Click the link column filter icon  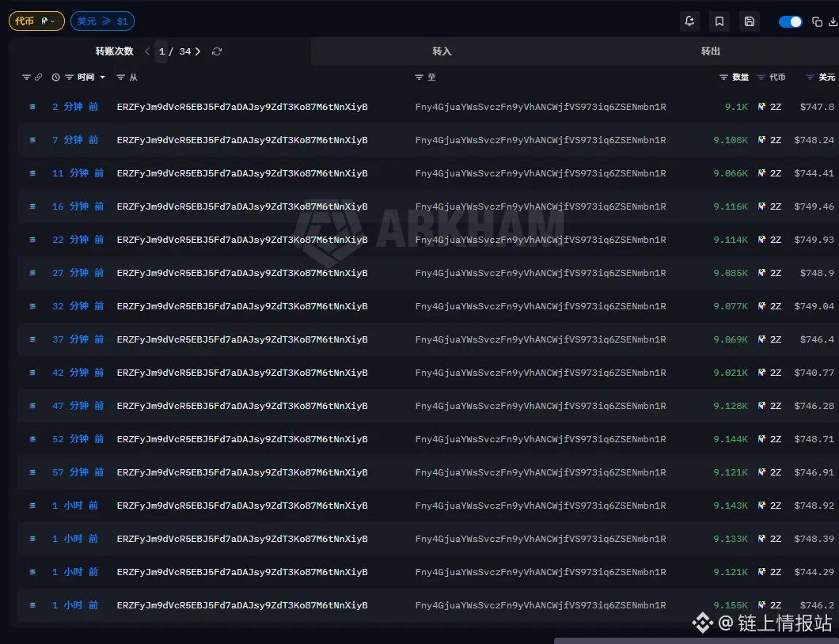tap(26, 78)
